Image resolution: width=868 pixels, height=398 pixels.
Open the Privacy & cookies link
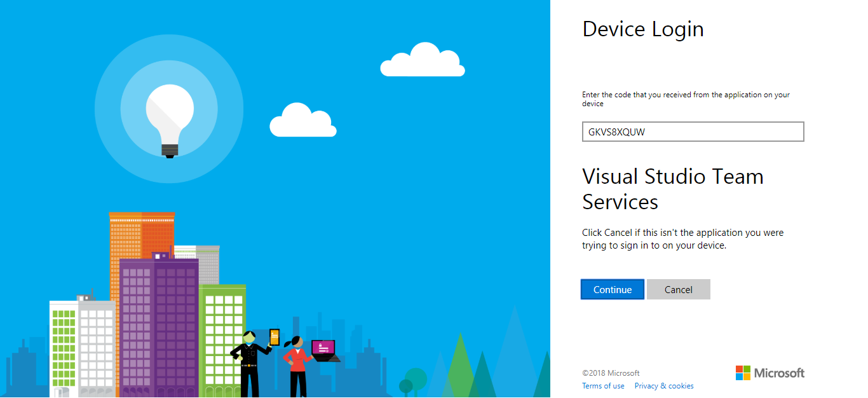pyautogui.click(x=664, y=386)
